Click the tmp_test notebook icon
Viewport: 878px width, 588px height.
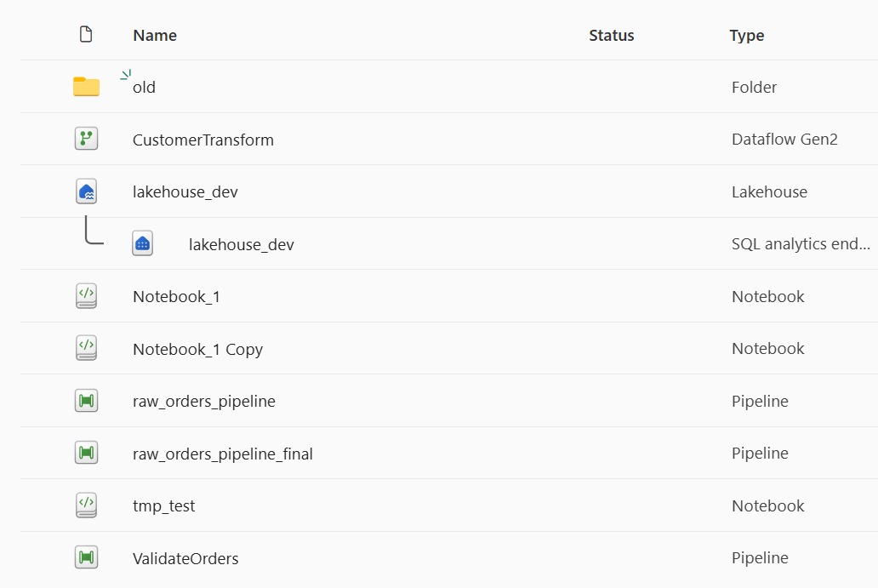[x=86, y=505]
